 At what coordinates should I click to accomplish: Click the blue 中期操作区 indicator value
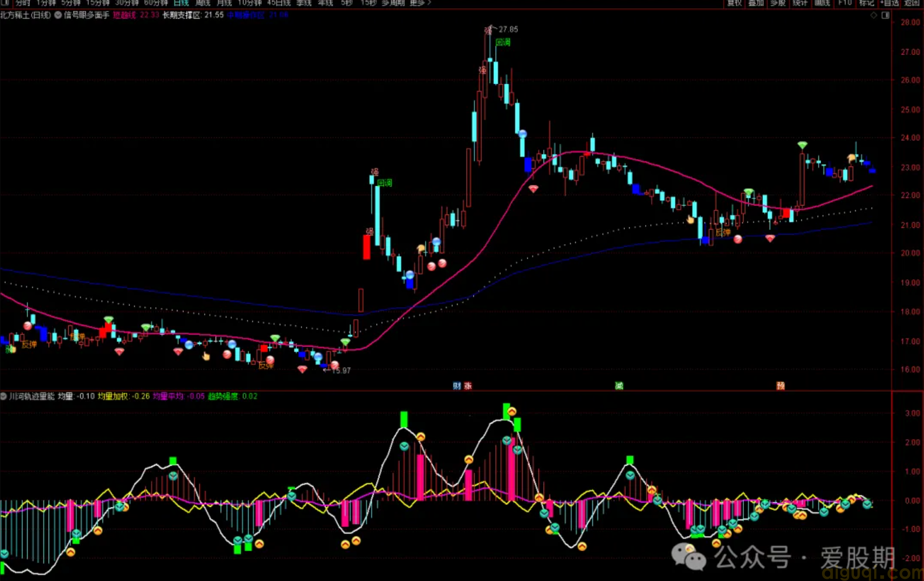pyautogui.click(x=257, y=15)
